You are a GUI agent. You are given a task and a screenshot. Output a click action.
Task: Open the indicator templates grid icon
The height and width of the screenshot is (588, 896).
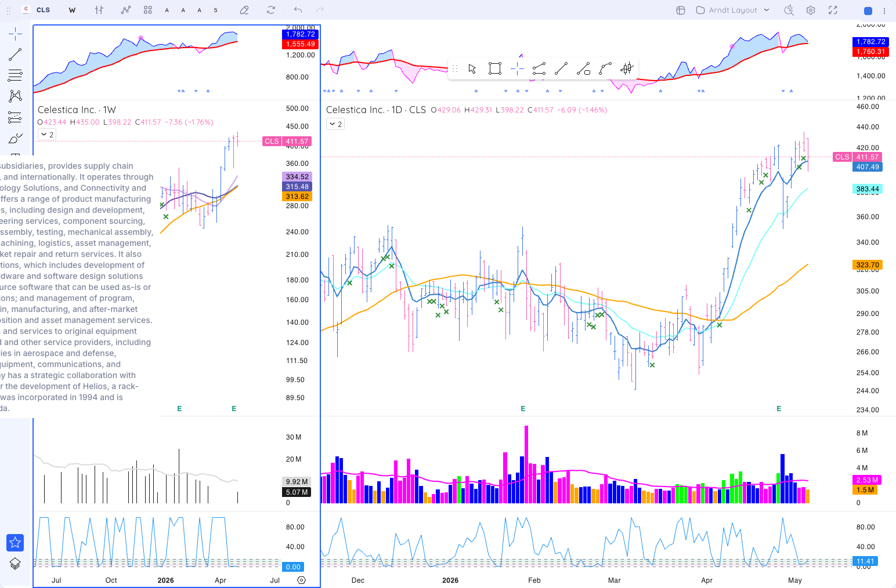(148, 10)
